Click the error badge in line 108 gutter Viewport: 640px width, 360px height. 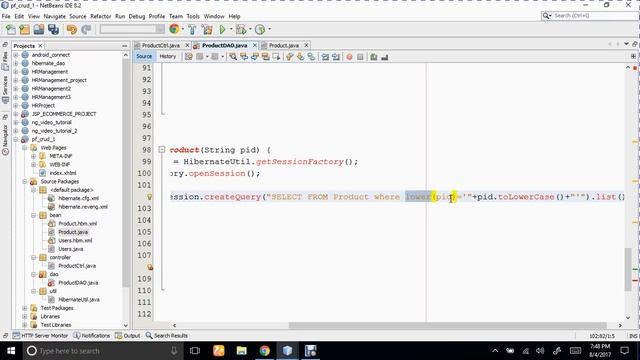pyautogui.click(x=150, y=267)
